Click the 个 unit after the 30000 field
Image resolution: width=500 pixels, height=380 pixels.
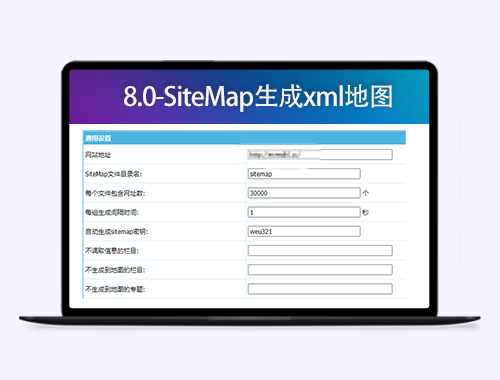point(366,193)
